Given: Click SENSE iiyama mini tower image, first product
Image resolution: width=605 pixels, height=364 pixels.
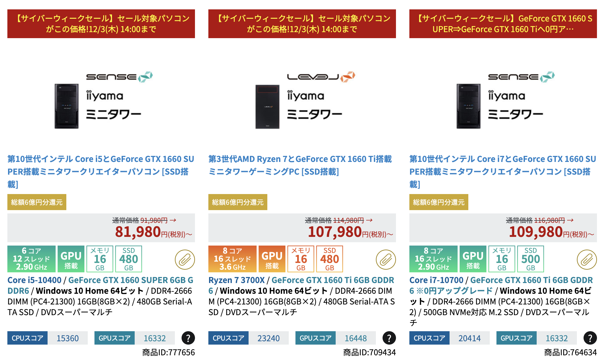Looking at the screenshot, I should (x=101, y=100).
